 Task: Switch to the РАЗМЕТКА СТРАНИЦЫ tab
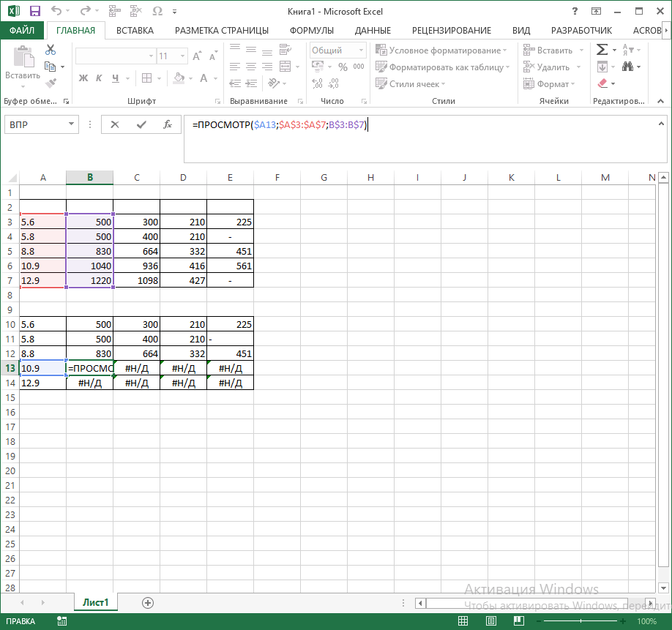coord(222,31)
